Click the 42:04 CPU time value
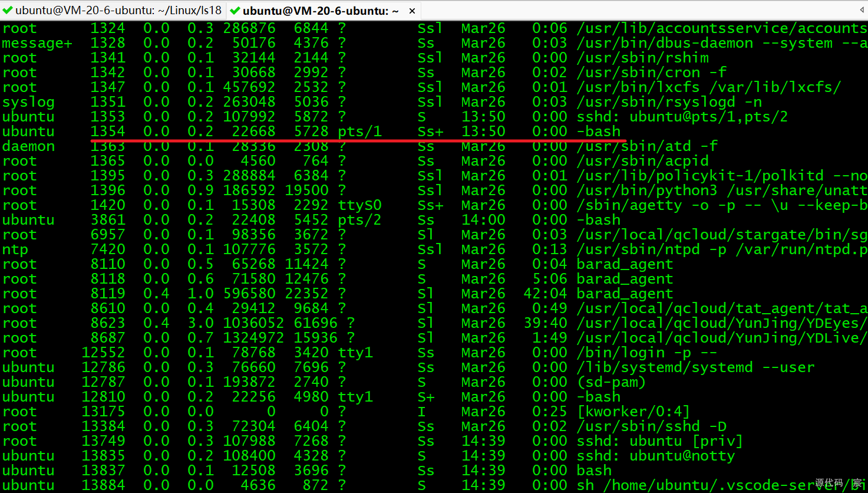The image size is (868, 493). point(546,294)
